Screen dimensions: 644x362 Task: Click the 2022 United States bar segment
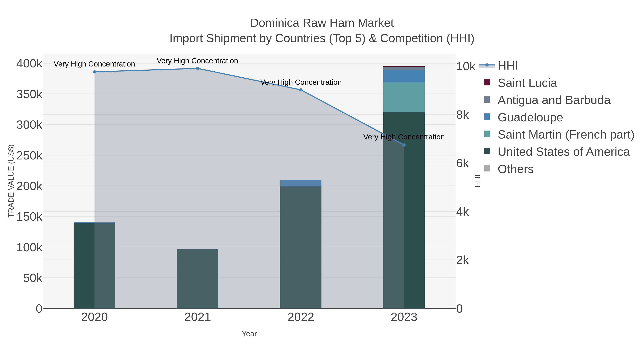pyautogui.click(x=301, y=247)
